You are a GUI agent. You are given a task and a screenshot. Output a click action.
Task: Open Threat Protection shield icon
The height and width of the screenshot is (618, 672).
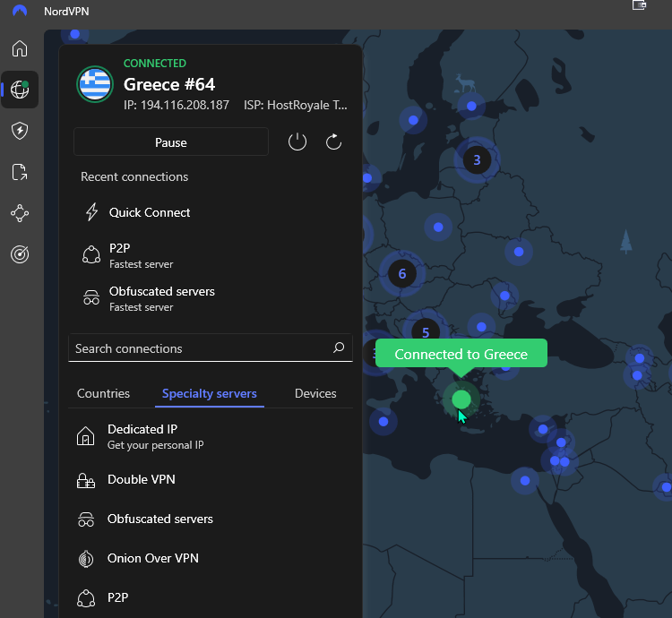point(20,131)
